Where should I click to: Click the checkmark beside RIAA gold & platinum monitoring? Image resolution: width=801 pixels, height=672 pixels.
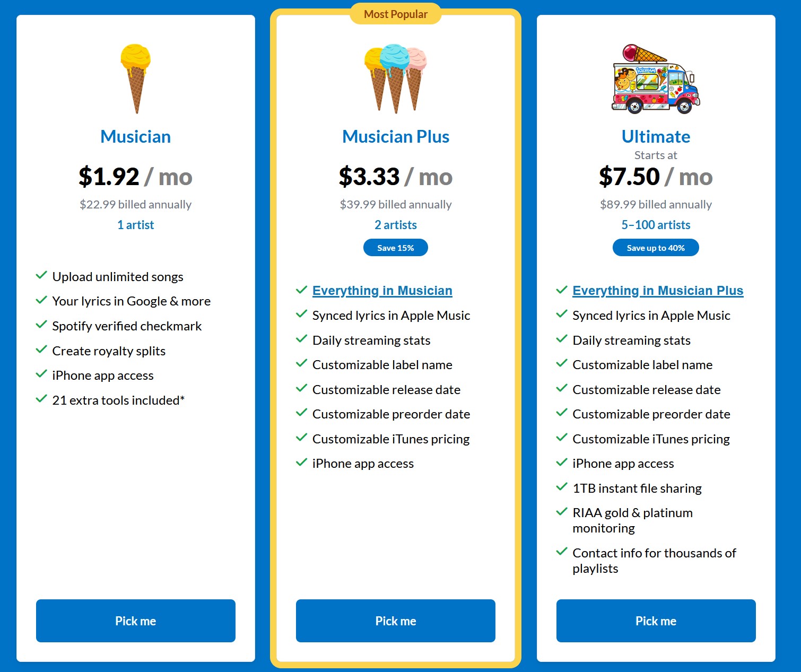pos(562,512)
